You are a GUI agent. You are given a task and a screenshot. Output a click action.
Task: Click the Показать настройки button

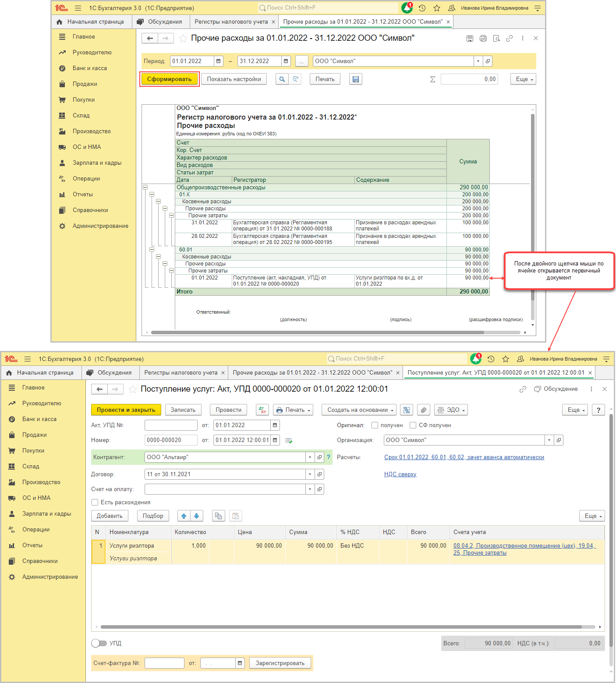point(234,79)
